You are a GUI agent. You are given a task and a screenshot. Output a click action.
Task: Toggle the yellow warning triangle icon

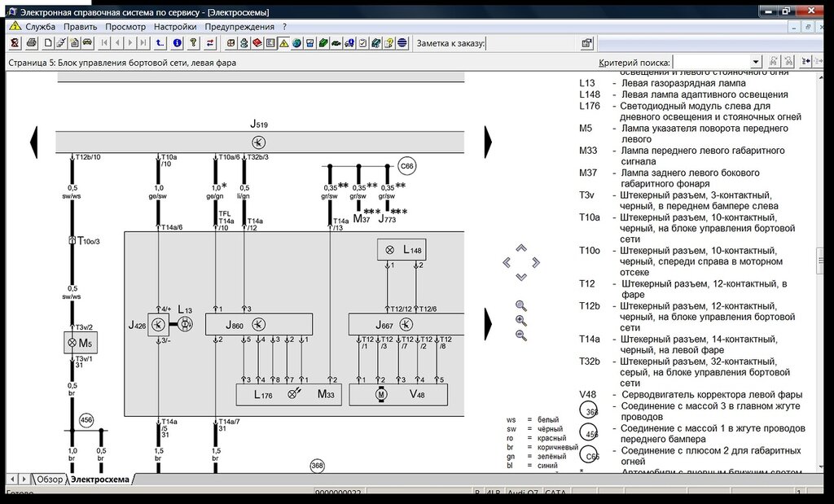click(284, 43)
